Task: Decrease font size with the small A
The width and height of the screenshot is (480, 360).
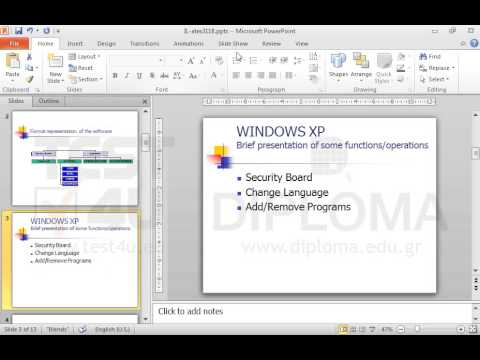Action: tap(202, 61)
